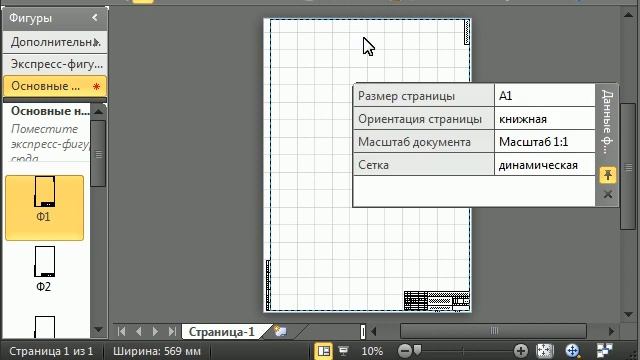Click the Данные ф... window title

coord(607,122)
